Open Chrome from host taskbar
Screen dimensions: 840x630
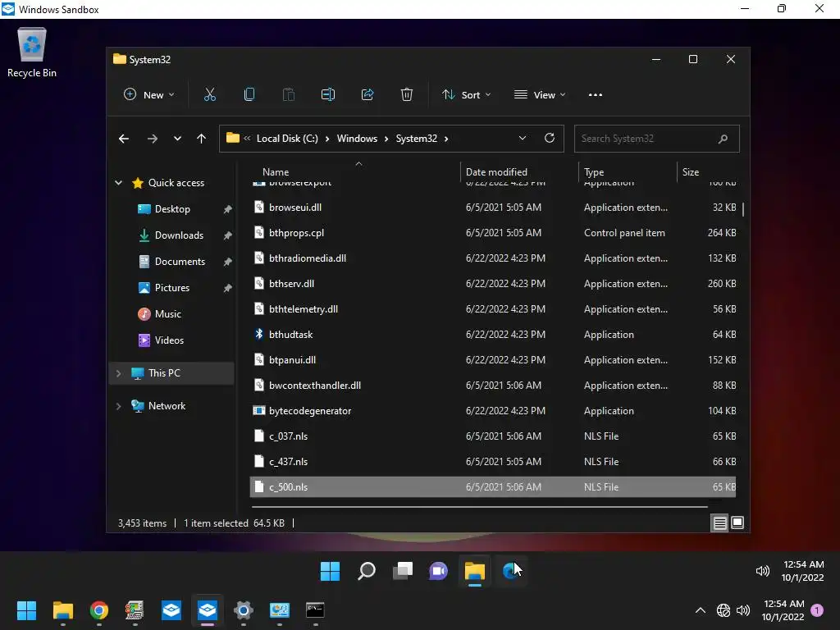(99, 610)
